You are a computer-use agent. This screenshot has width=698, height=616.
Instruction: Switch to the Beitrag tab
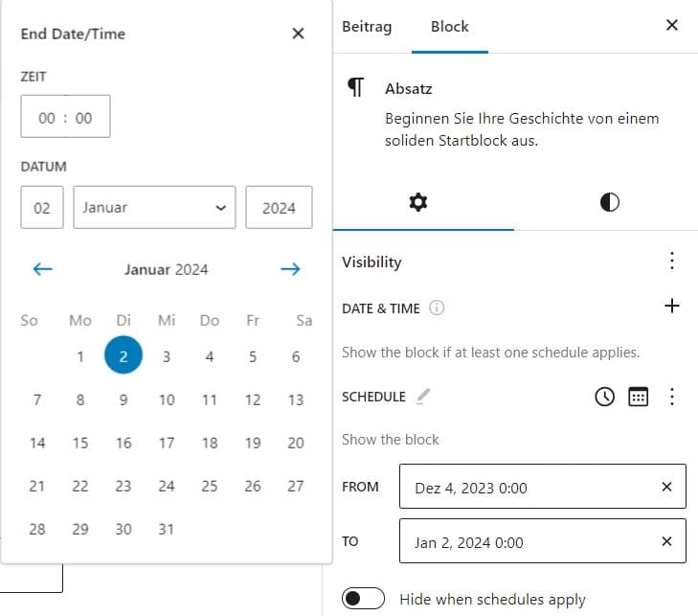[x=367, y=26]
